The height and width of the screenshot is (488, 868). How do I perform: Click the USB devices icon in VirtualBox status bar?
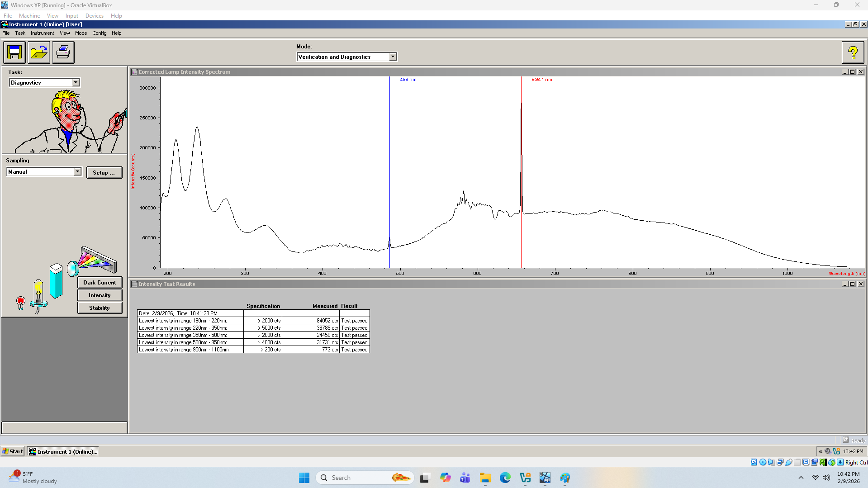[789, 462]
